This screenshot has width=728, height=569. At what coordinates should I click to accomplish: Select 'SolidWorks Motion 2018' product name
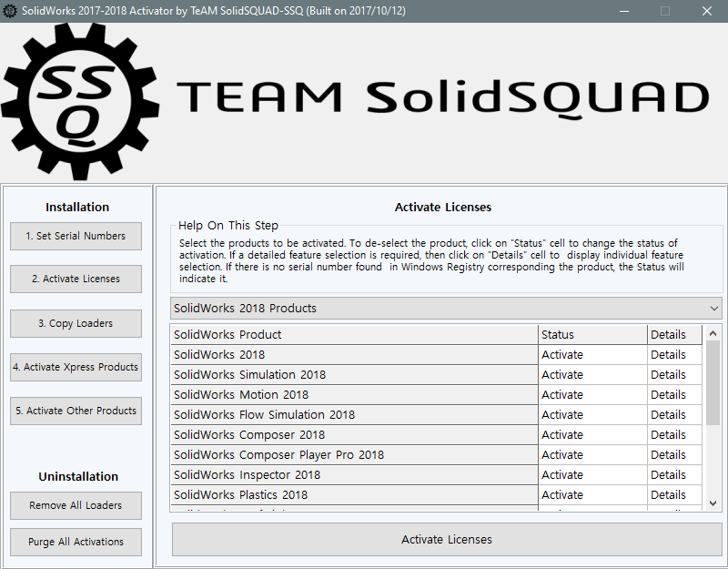tap(354, 394)
